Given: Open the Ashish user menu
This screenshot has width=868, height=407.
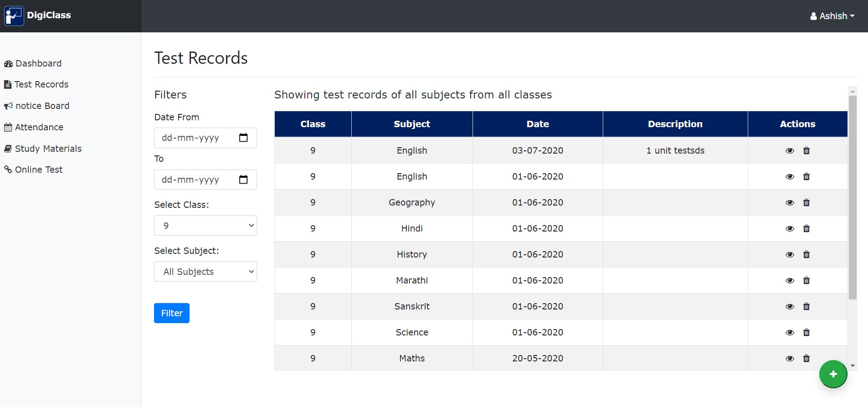Looking at the screenshot, I should 832,16.
